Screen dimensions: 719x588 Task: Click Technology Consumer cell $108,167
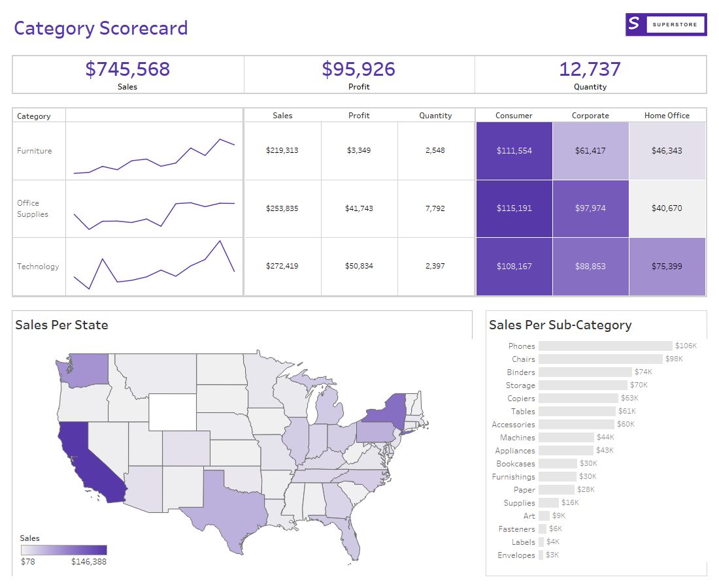coord(514,267)
